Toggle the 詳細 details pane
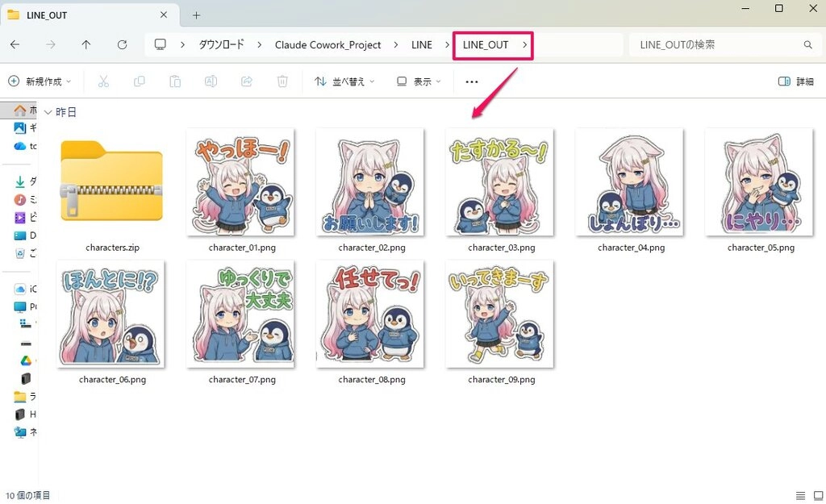Screen dimensions: 826x504 (796, 81)
